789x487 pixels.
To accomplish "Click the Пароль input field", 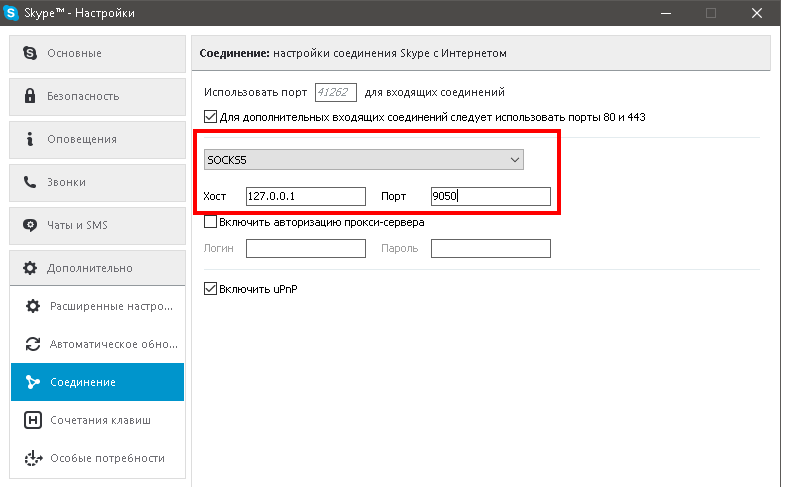I will tap(491, 248).
